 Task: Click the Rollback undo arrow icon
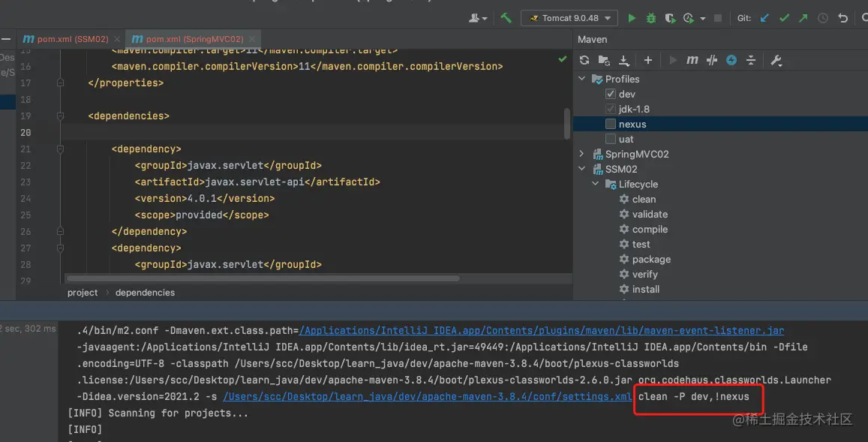(x=842, y=18)
